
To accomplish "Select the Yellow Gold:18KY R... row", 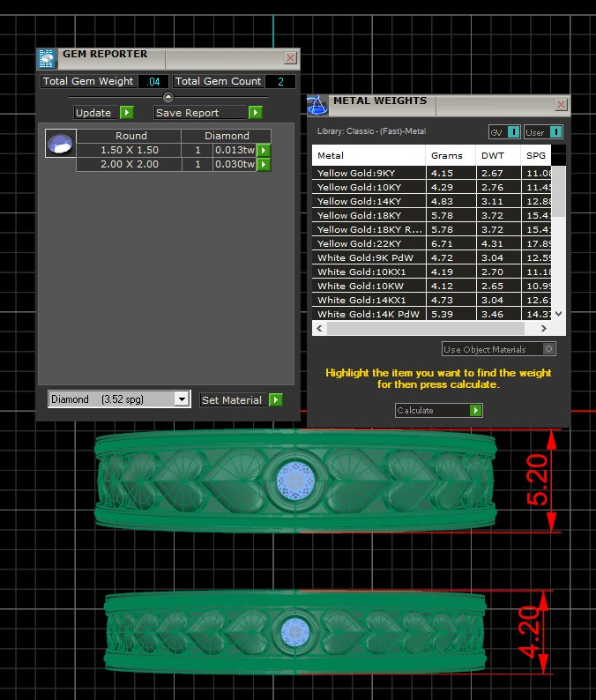I will click(432, 229).
